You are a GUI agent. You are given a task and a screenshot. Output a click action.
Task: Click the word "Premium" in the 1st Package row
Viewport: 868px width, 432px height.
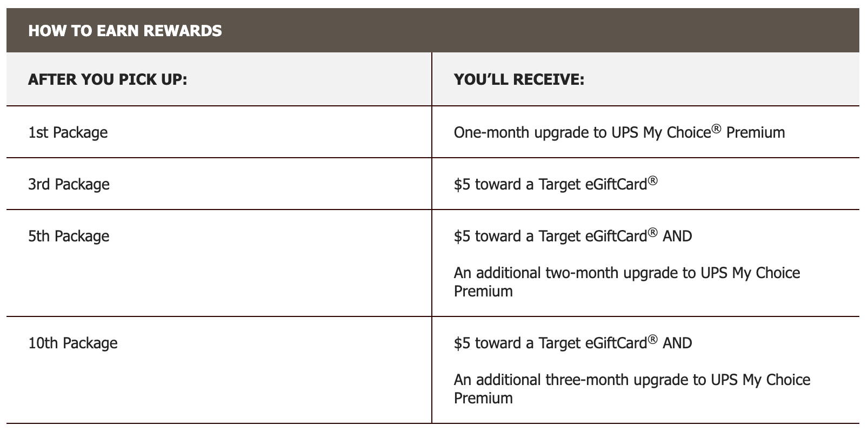756,133
